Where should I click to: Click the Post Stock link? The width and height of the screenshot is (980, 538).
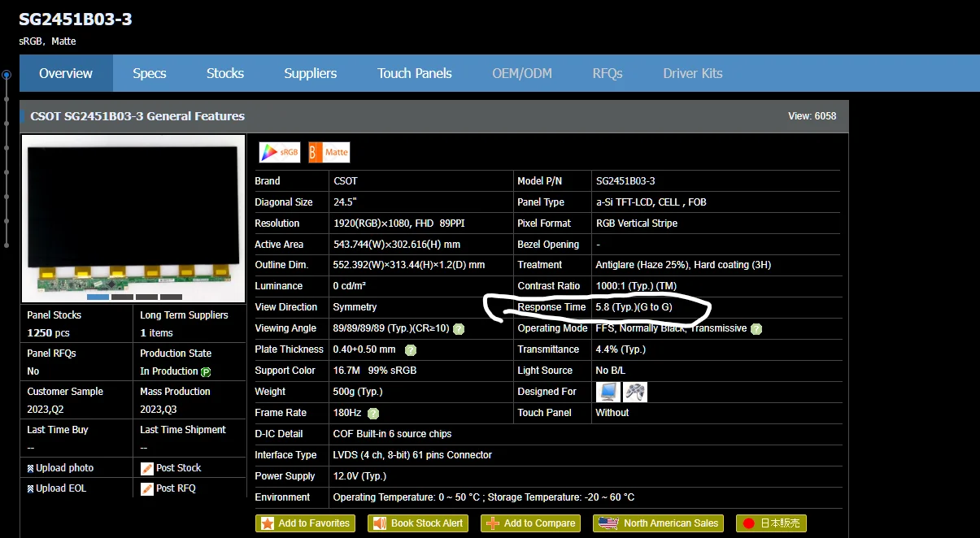point(178,468)
